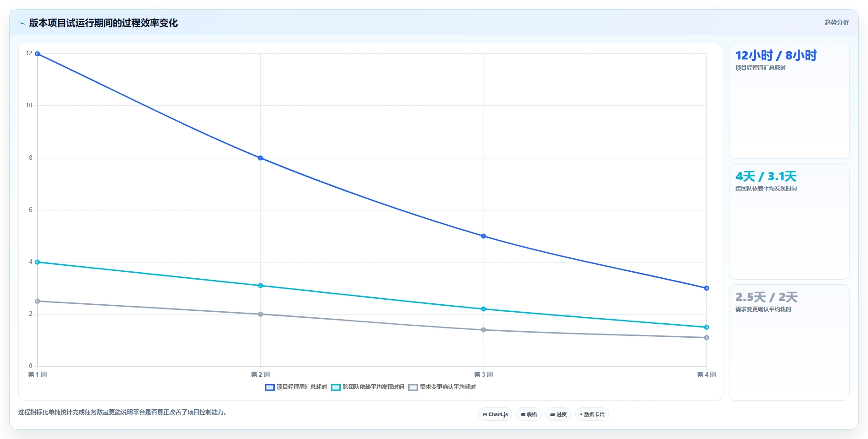The width and height of the screenshot is (868, 439).
Task: Open the 2.5天 / 2天 stat card
Action: point(789,342)
